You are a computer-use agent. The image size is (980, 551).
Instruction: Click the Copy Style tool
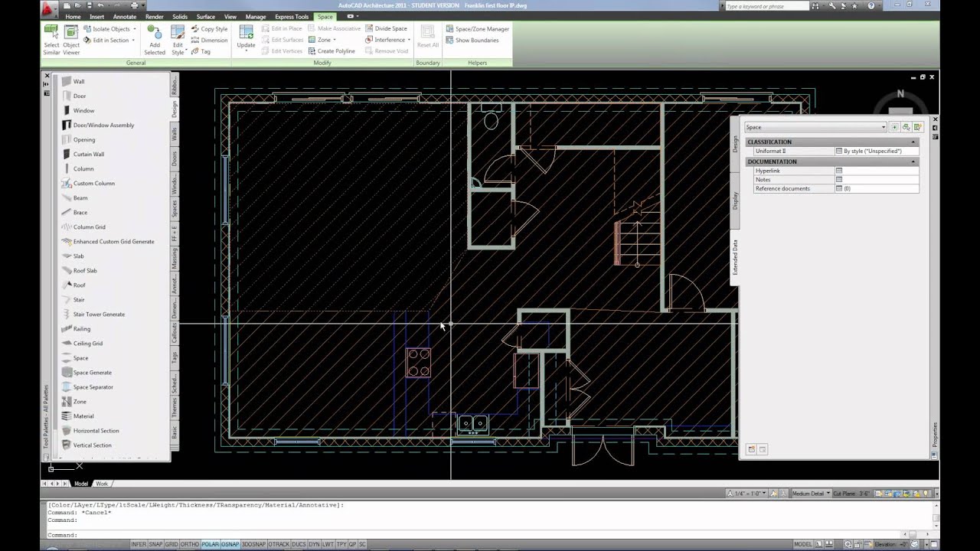point(209,29)
